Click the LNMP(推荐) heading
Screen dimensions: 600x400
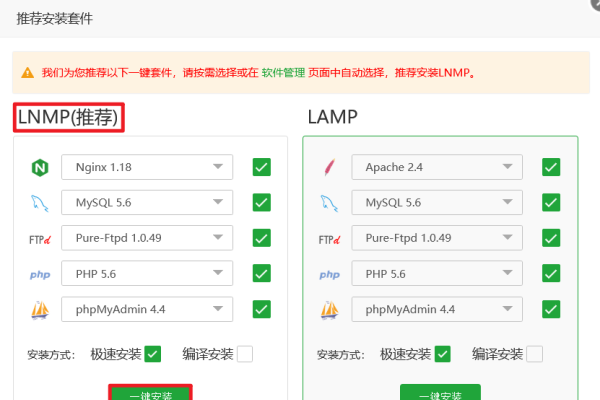point(68,117)
